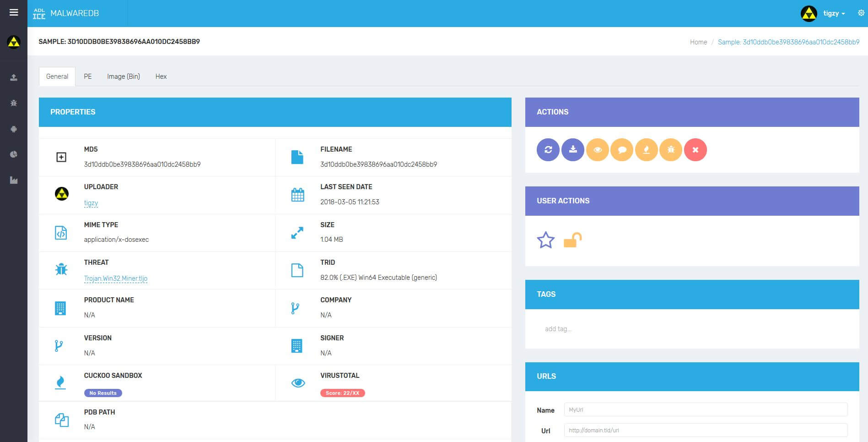Image resolution: width=868 pixels, height=442 pixels.
Task: Switch to the Hex tab
Action: click(x=161, y=76)
